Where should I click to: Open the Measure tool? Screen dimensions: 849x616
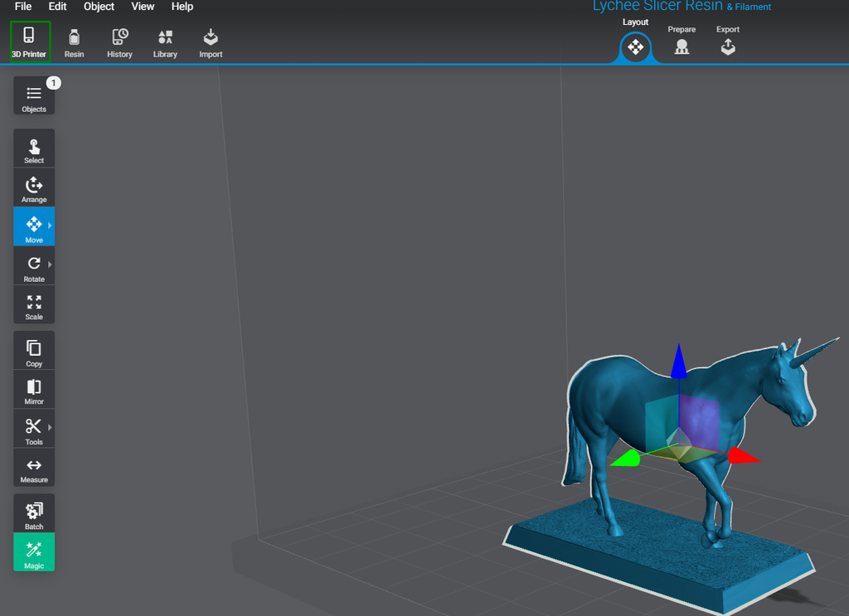tap(33, 468)
